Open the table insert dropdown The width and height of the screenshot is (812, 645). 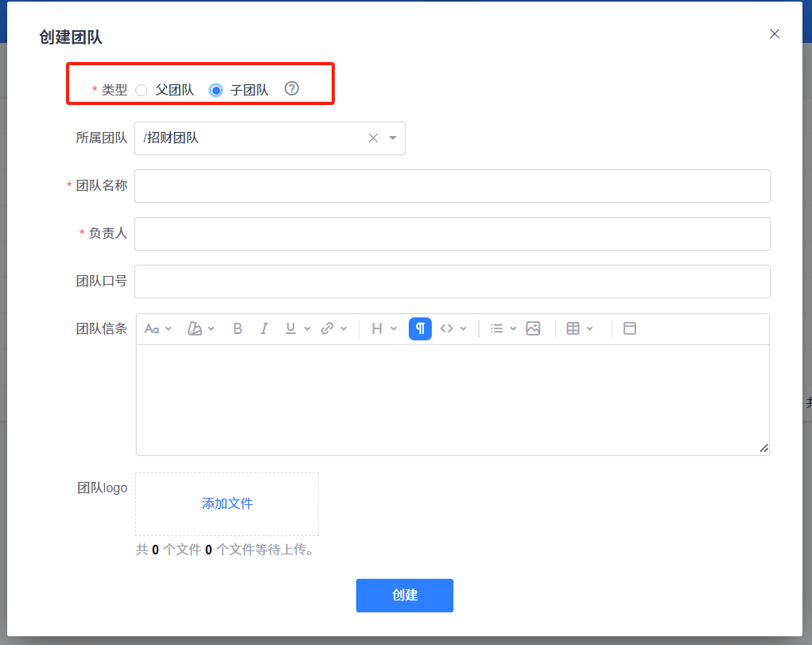pyautogui.click(x=580, y=328)
